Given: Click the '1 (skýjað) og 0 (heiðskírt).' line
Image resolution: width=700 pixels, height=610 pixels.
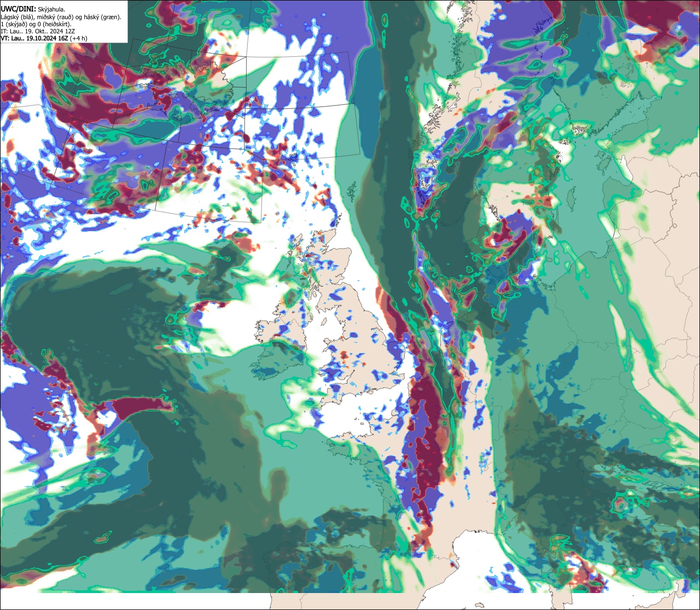Looking at the screenshot, I should [36, 24].
